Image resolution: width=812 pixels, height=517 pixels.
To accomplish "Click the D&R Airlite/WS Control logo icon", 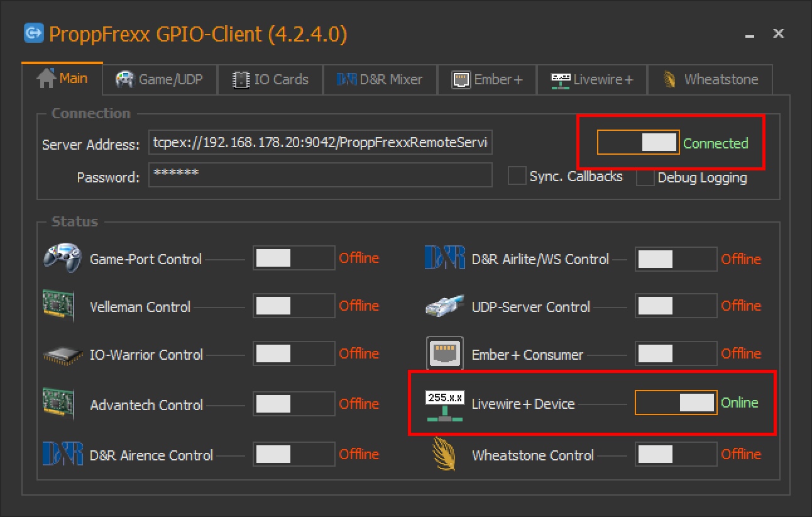I will tap(445, 258).
